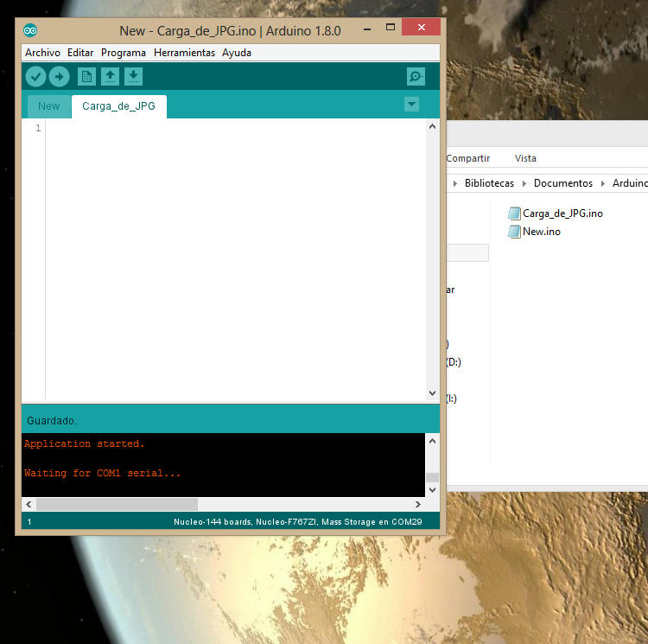Click the console horizontal scrollbar thumb
648x644 pixels.
pos(117,504)
